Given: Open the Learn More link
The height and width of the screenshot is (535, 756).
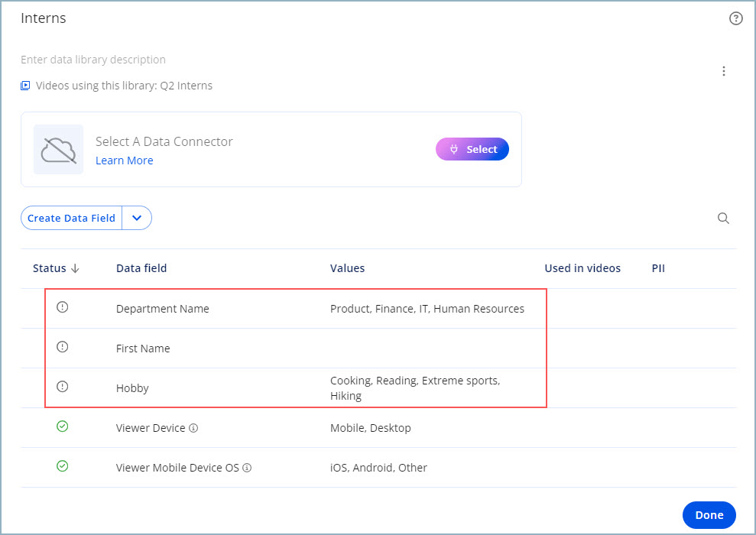Looking at the screenshot, I should point(124,160).
